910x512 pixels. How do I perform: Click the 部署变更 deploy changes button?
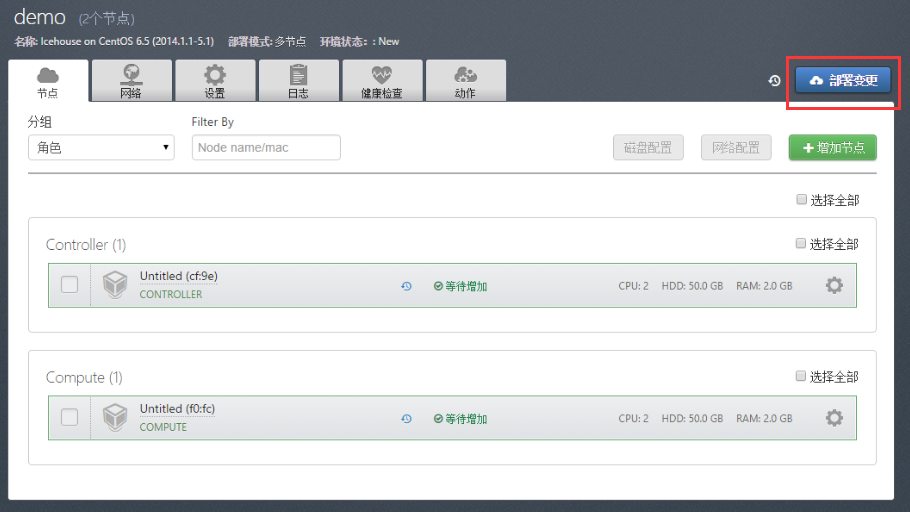point(843,81)
